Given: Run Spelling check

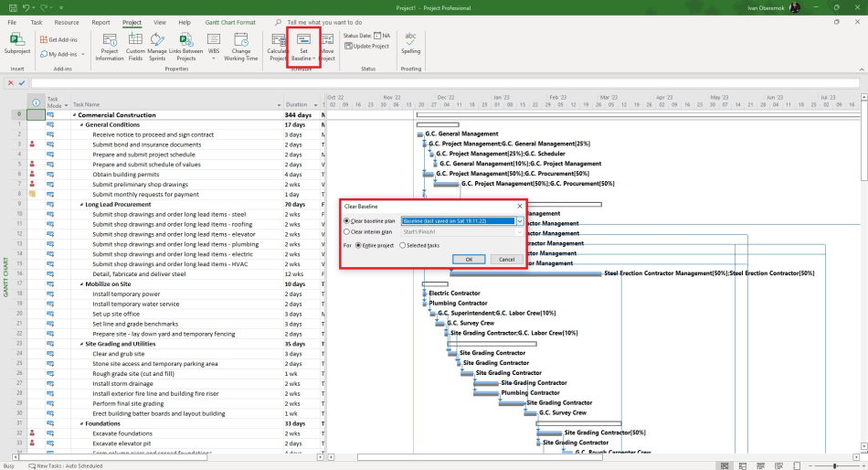Looking at the screenshot, I should pos(410,43).
